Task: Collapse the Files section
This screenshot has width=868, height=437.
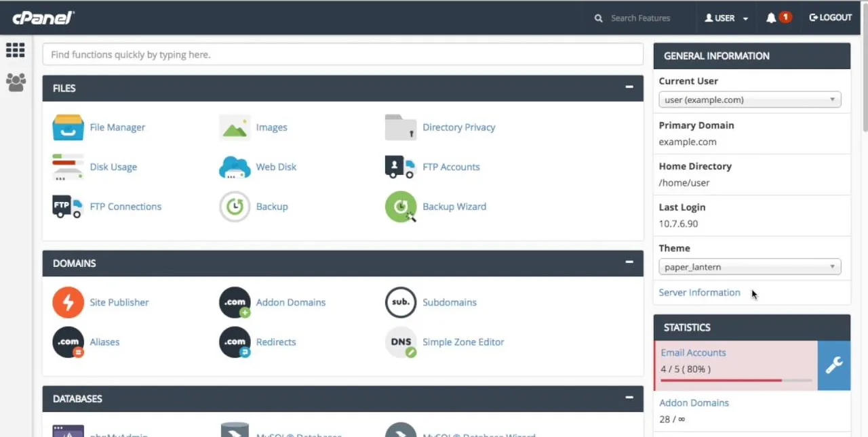Action: [x=629, y=87]
